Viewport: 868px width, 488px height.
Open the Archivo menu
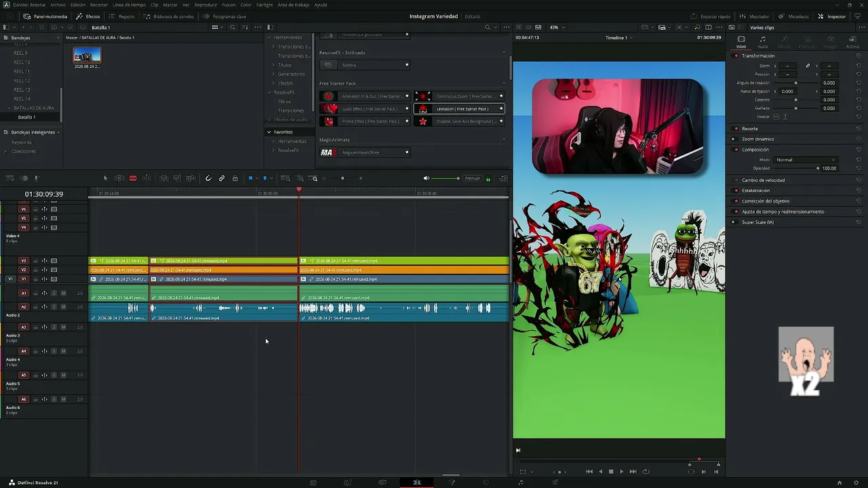pyautogui.click(x=58, y=5)
